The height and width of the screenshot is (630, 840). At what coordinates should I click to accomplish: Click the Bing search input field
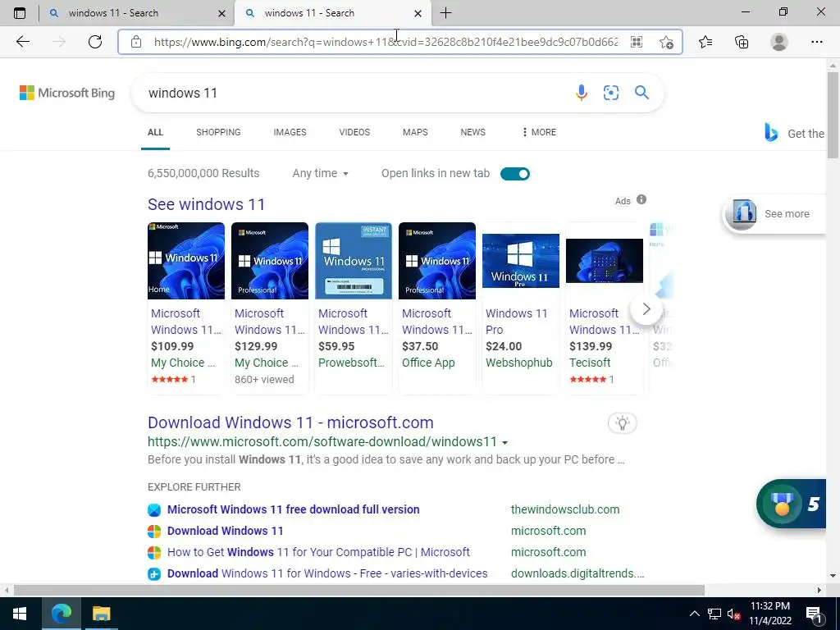point(354,93)
